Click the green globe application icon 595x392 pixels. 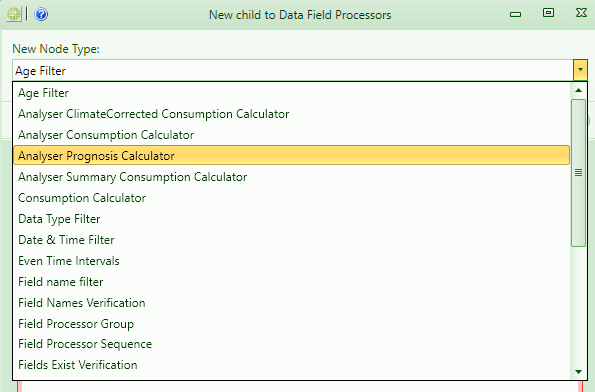point(14,14)
